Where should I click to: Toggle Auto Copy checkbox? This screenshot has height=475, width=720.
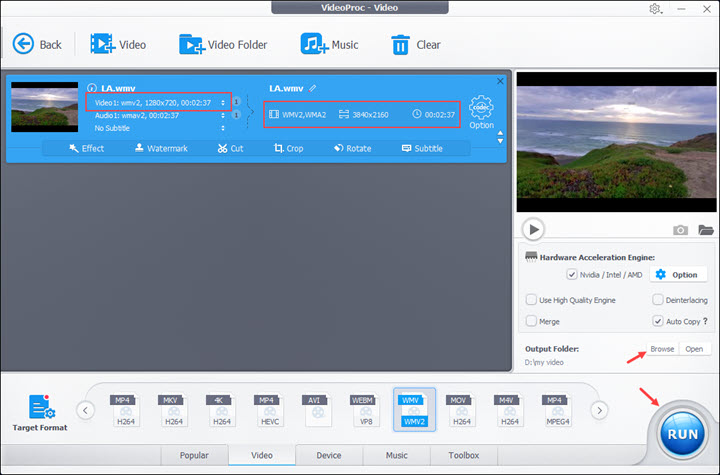coord(658,321)
